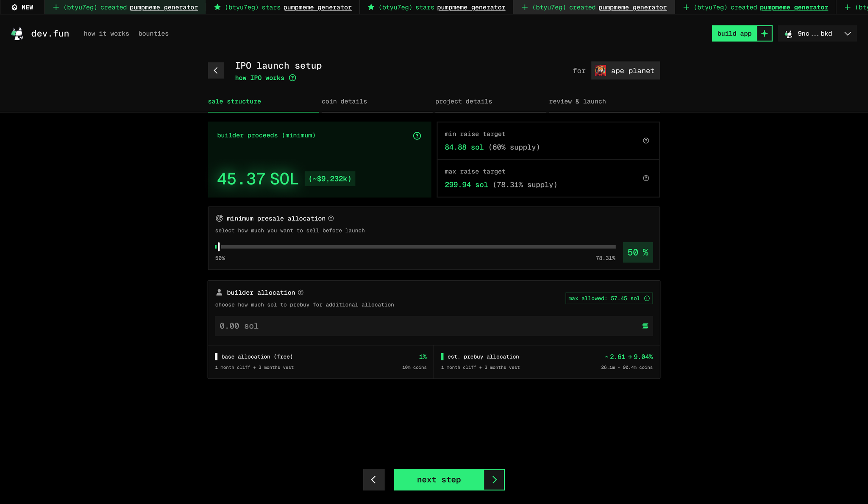Image resolution: width=868 pixels, height=504 pixels.
Task: Click help icon on builder proceeds card
Action: point(417,136)
